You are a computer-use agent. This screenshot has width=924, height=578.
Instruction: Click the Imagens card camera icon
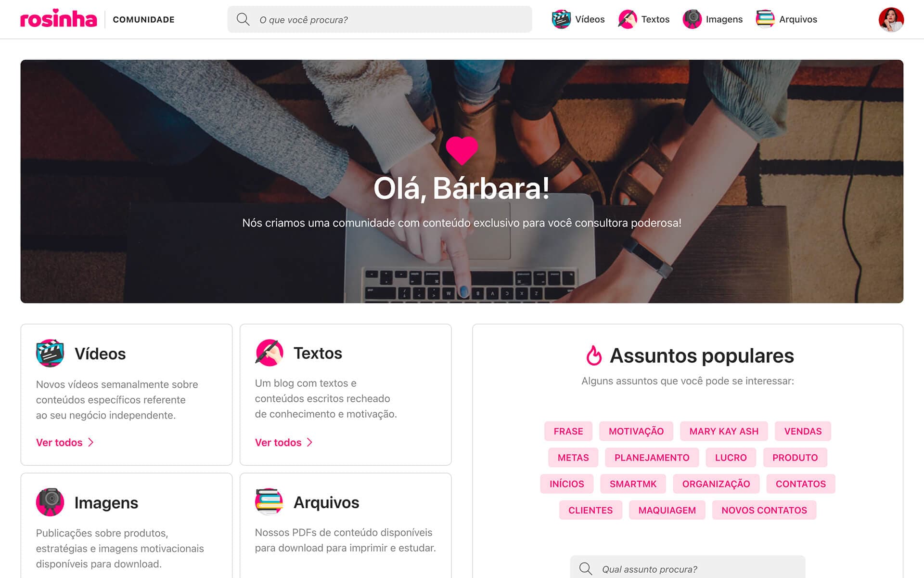(x=50, y=502)
